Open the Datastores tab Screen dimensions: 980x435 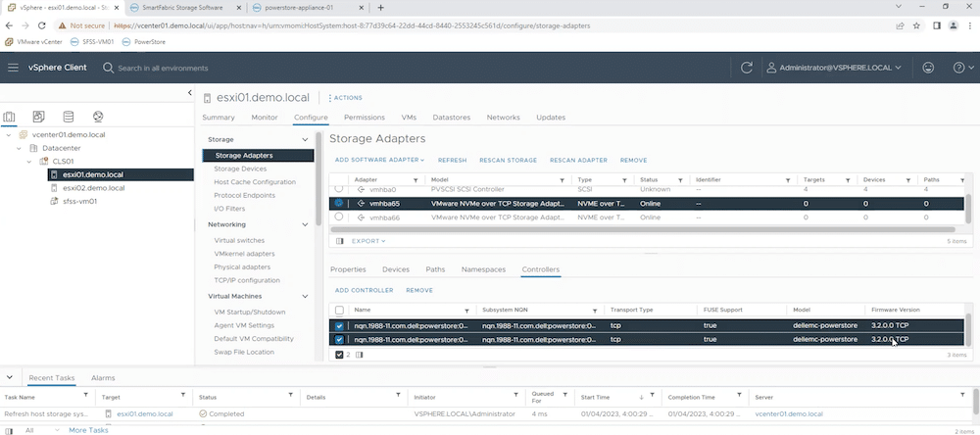[451, 118]
